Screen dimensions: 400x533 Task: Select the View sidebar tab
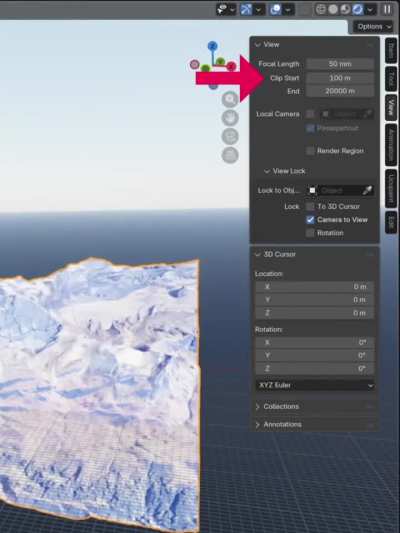[x=391, y=107]
